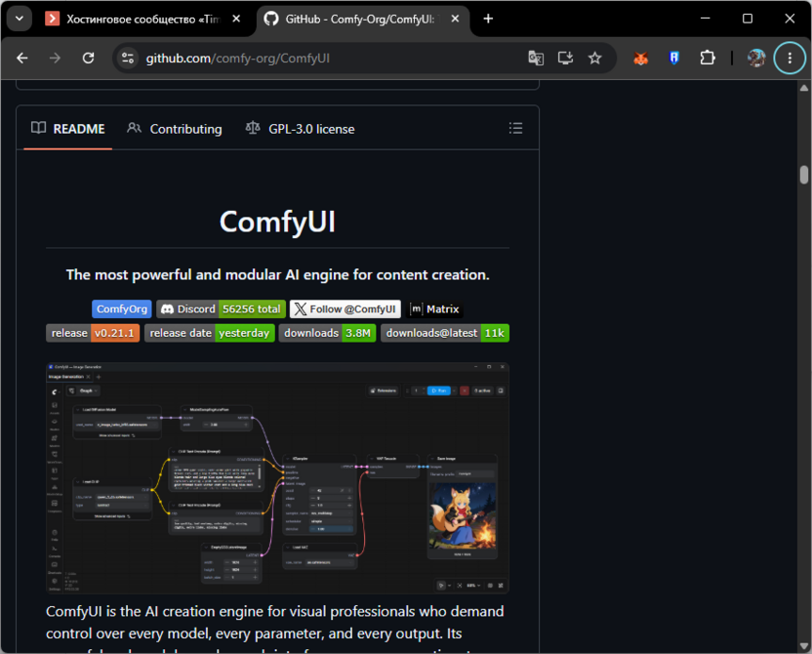Open the extensions puzzle menu

click(x=708, y=58)
